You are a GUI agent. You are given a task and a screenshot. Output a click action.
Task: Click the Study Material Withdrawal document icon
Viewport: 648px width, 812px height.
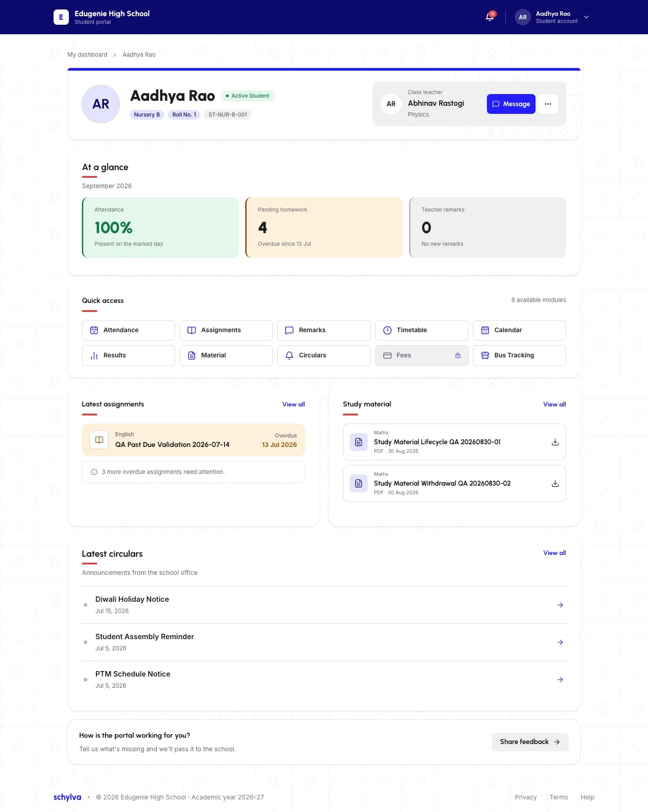(359, 483)
